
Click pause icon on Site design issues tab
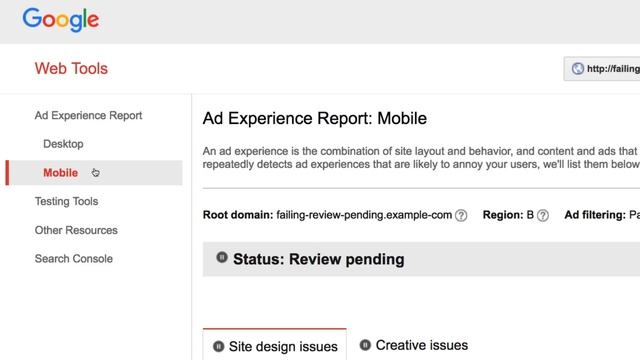pos(218,347)
